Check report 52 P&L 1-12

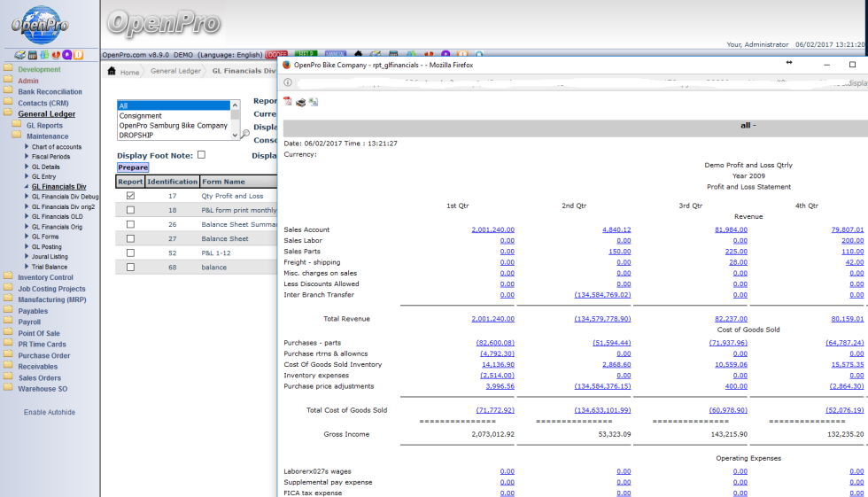click(x=131, y=252)
